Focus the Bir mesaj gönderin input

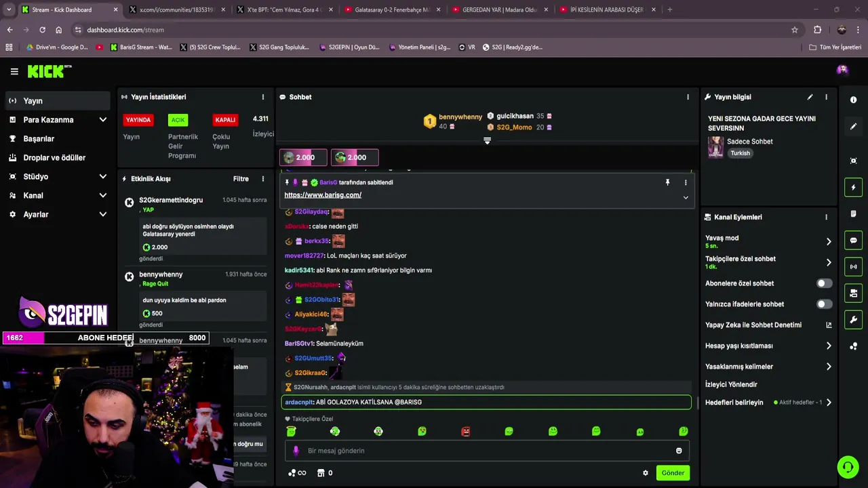tap(487, 451)
